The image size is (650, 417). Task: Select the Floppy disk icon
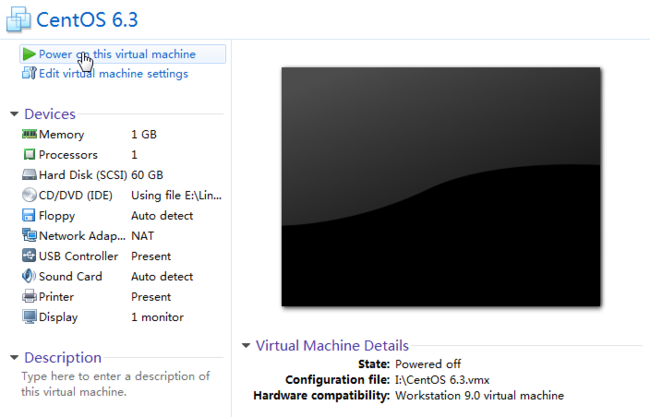[29, 216]
